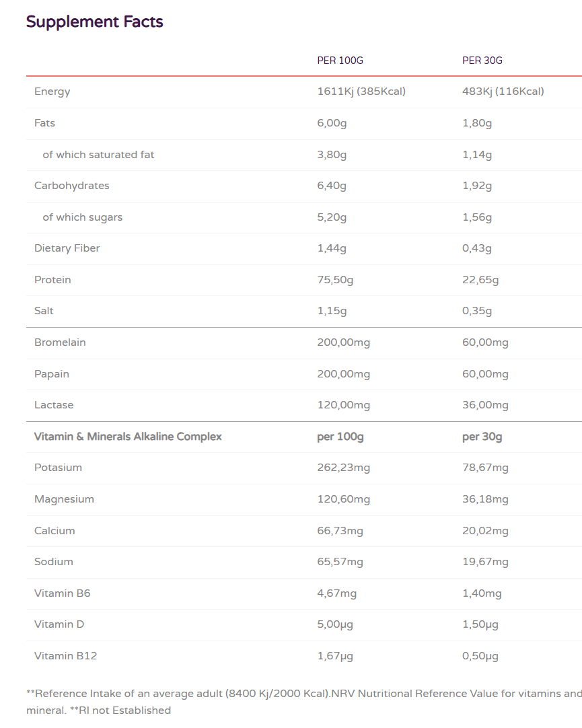The width and height of the screenshot is (582, 728).
Task: Select the PER 100G column header
Action: coord(340,61)
